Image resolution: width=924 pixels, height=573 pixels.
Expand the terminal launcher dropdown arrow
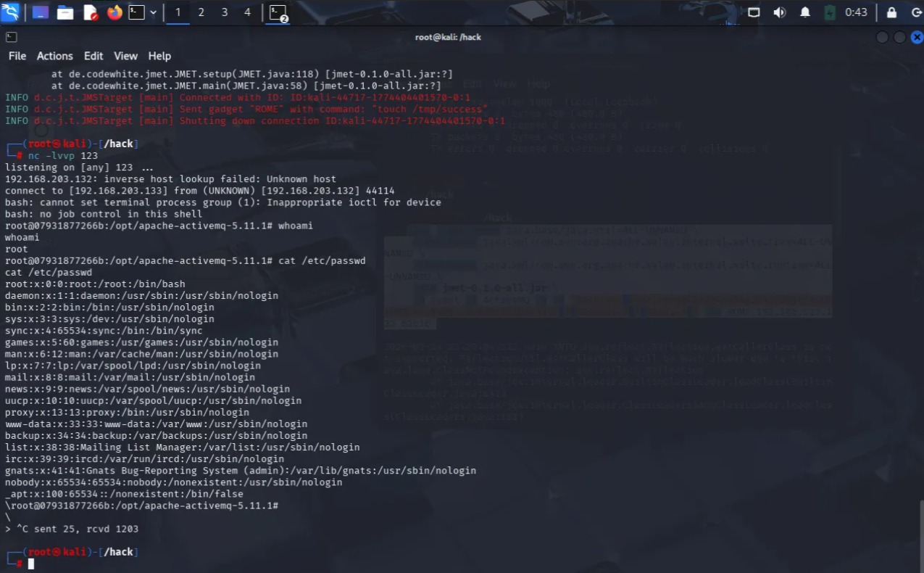153,12
